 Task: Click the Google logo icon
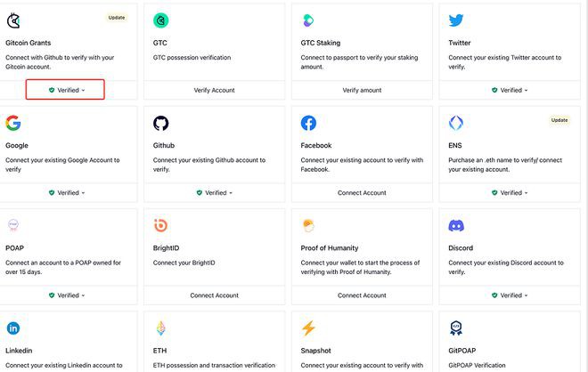(x=13, y=123)
